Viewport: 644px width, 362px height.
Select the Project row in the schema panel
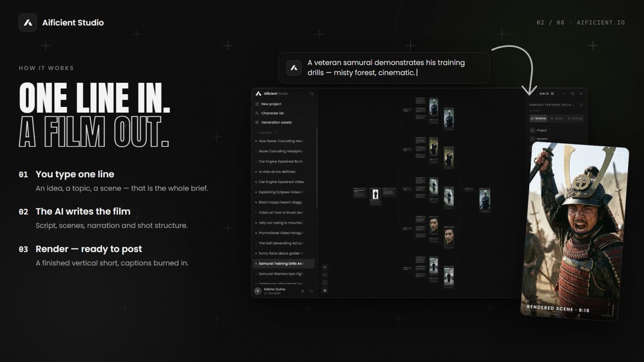[557, 130]
